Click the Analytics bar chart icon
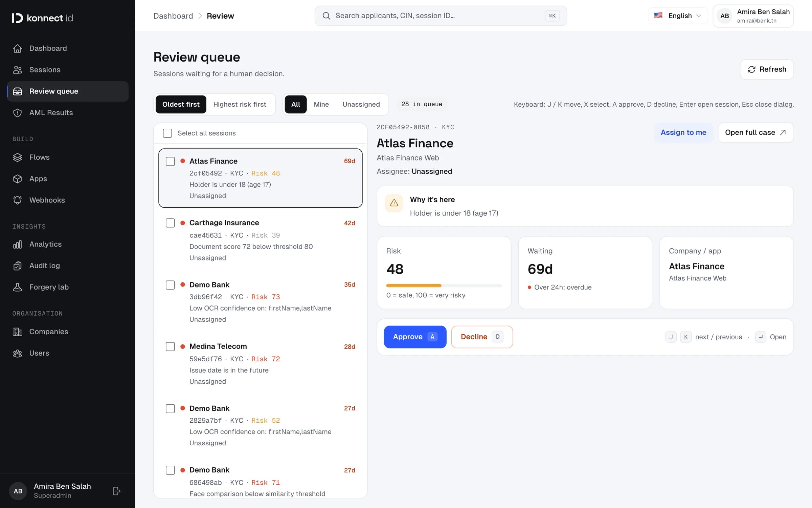 tap(18, 244)
